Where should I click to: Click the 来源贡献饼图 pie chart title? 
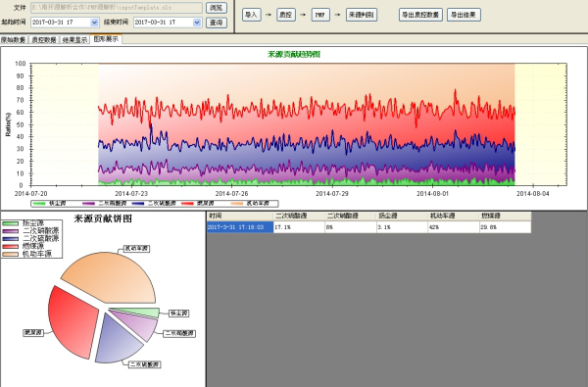103,218
